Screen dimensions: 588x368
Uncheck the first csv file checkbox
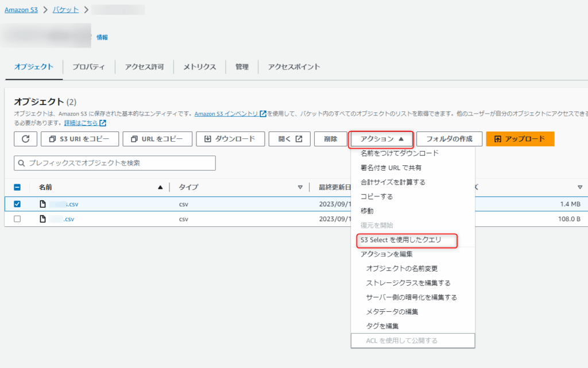point(17,204)
